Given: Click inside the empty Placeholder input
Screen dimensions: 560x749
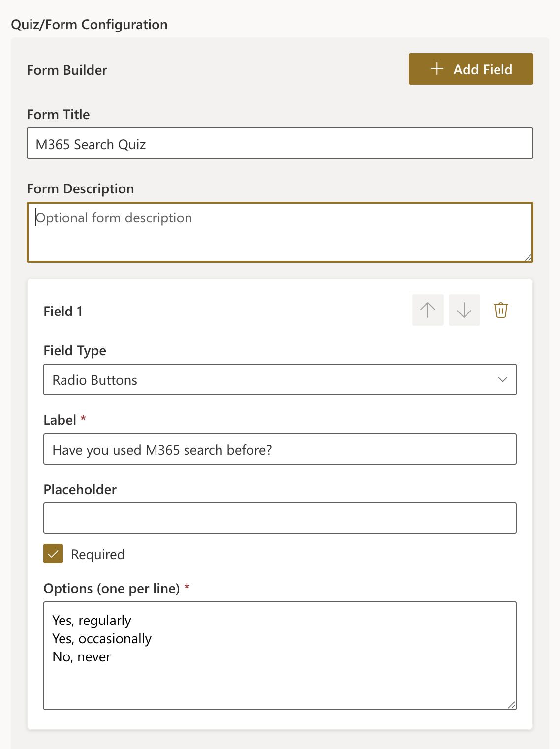Looking at the screenshot, I should click(x=280, y=518).
